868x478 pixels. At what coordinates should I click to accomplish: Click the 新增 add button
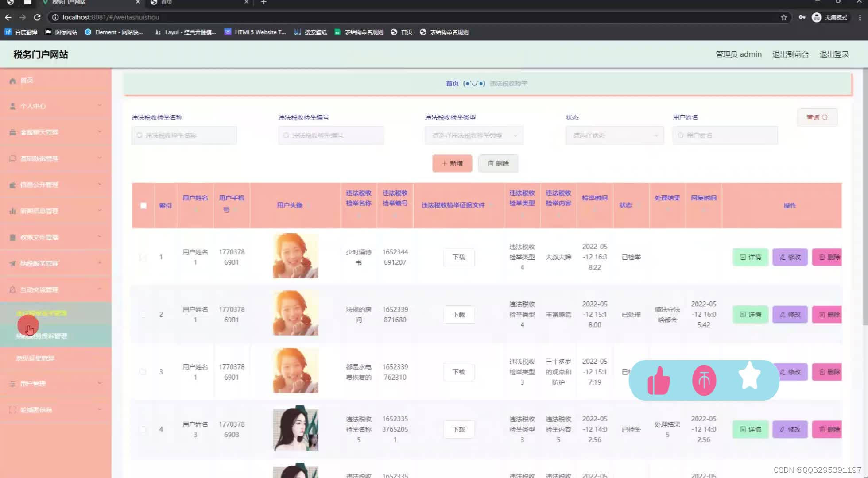[452, 163]
